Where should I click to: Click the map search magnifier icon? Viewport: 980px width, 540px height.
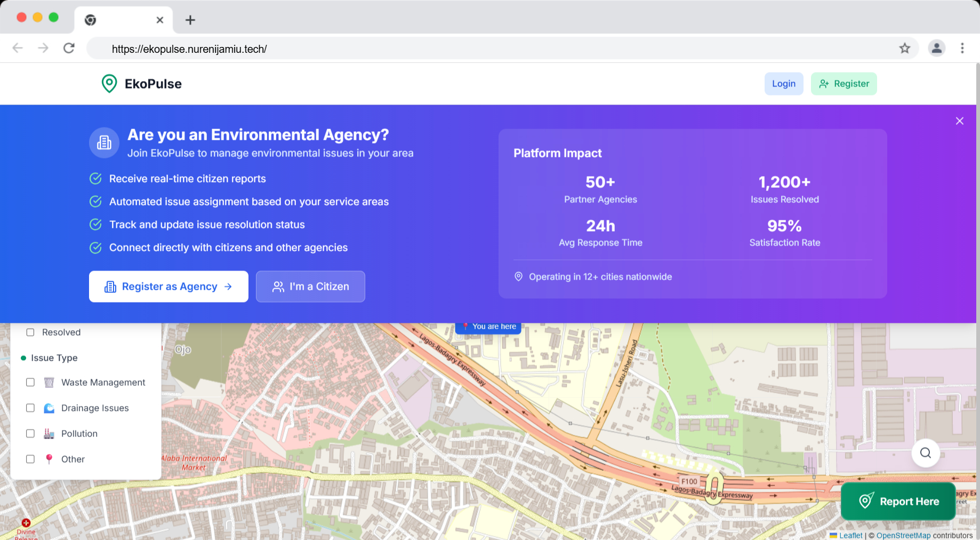pos(925,453)
